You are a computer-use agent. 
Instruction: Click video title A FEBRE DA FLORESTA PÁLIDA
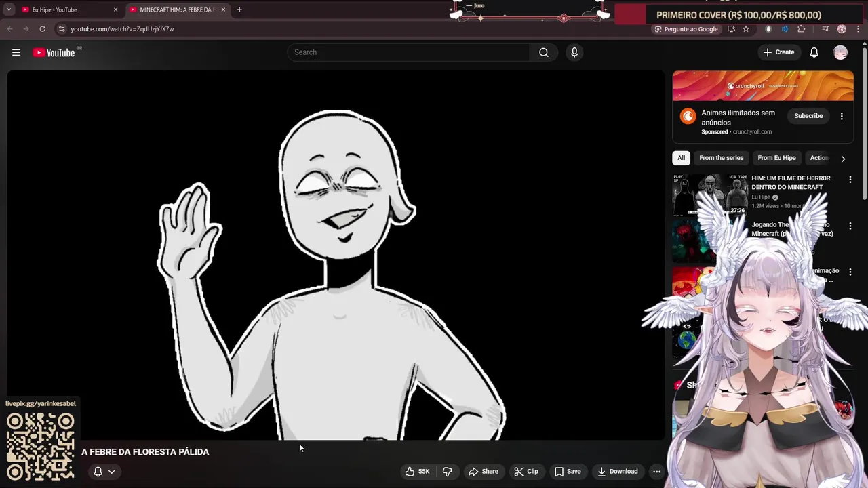145,452
